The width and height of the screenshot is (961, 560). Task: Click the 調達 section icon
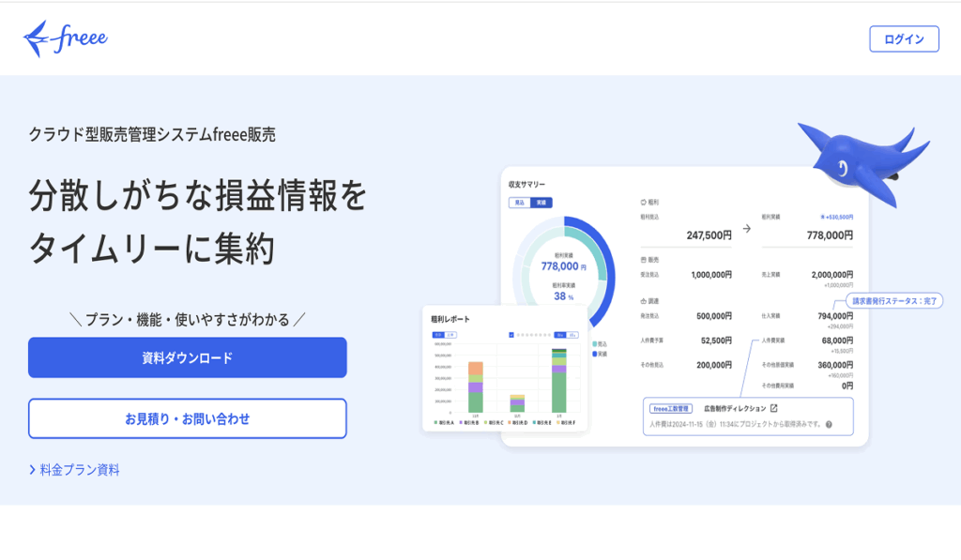(x=644, y=300)
